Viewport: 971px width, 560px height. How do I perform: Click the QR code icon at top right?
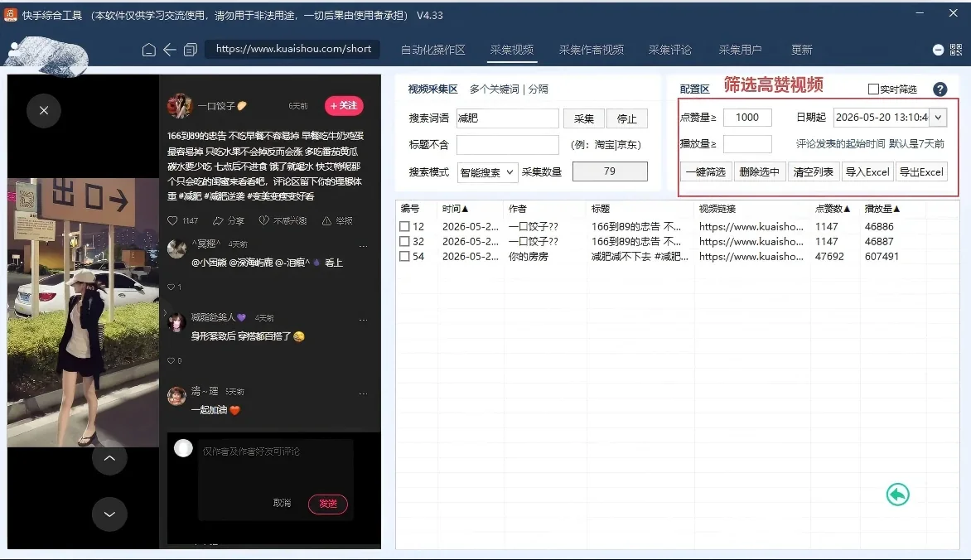956,50
